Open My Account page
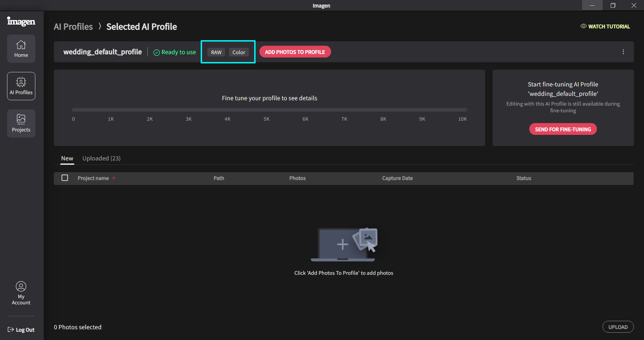 (21, 293)
